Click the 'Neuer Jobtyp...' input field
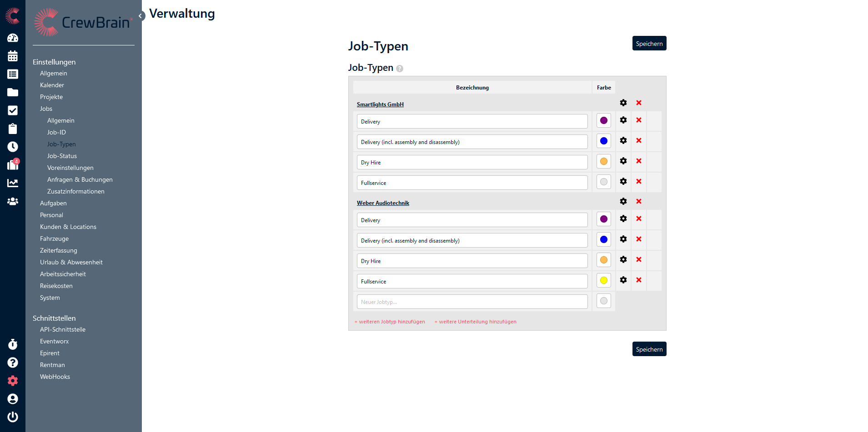Screen dimensions: 868x432 [x=472, y=302]
